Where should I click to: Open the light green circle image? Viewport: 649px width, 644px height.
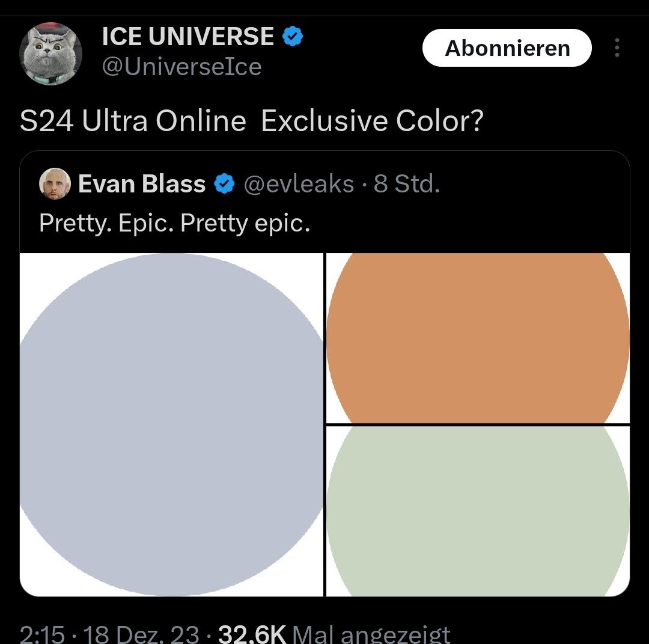pos(478,511)
